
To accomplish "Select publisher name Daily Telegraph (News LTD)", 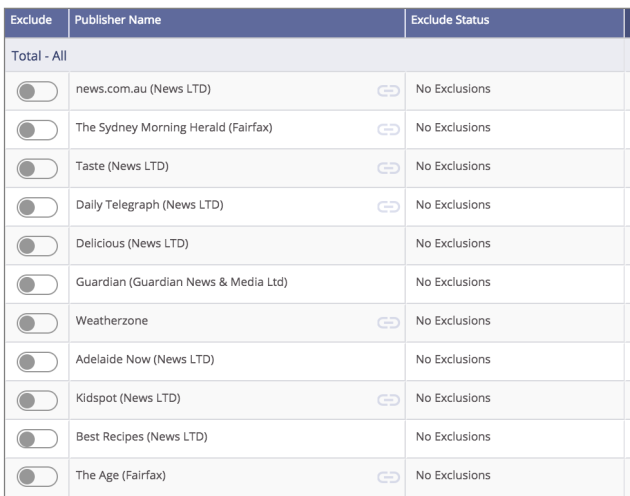I will coord(149,205).
